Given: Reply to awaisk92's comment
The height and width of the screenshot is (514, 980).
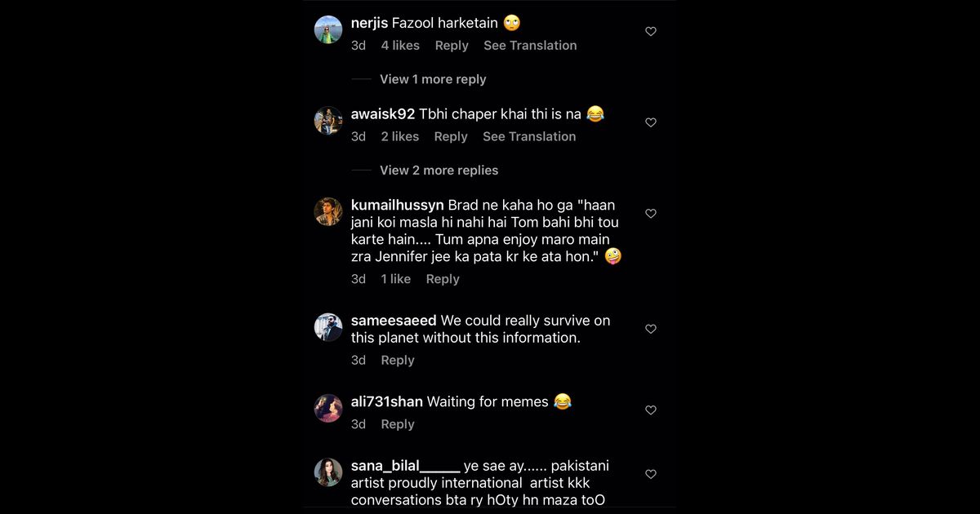Looking at the screenshot, I should point(451,137).
